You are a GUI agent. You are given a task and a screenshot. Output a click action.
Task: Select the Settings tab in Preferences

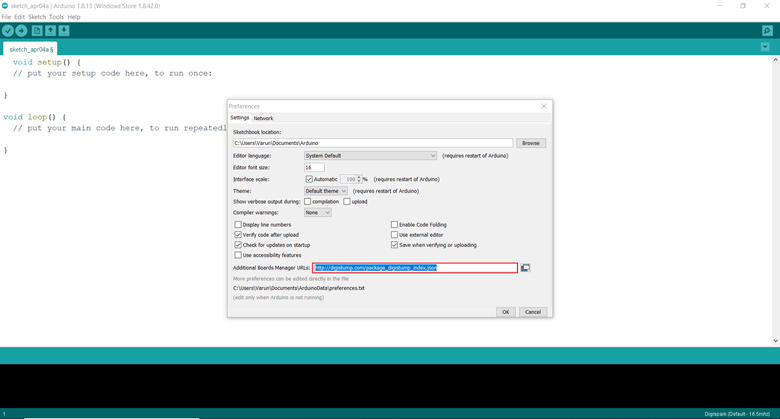coord(239,118)
